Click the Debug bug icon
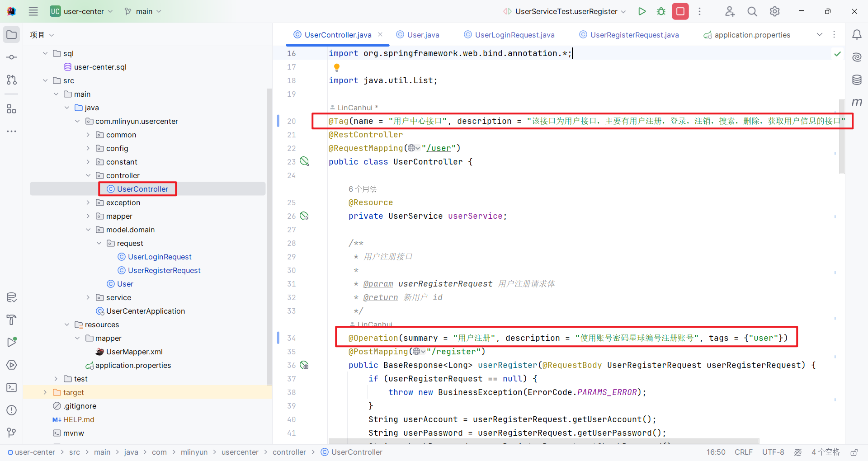 tap(661, 11)
